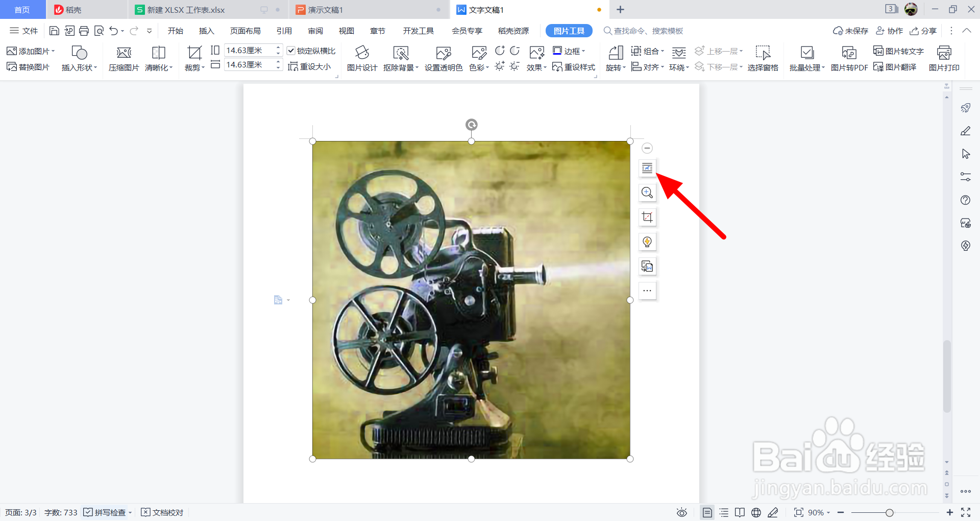This screenshot has width=980, height=521.
Task: Click zoom in plus button
Action: click(949, 512)
